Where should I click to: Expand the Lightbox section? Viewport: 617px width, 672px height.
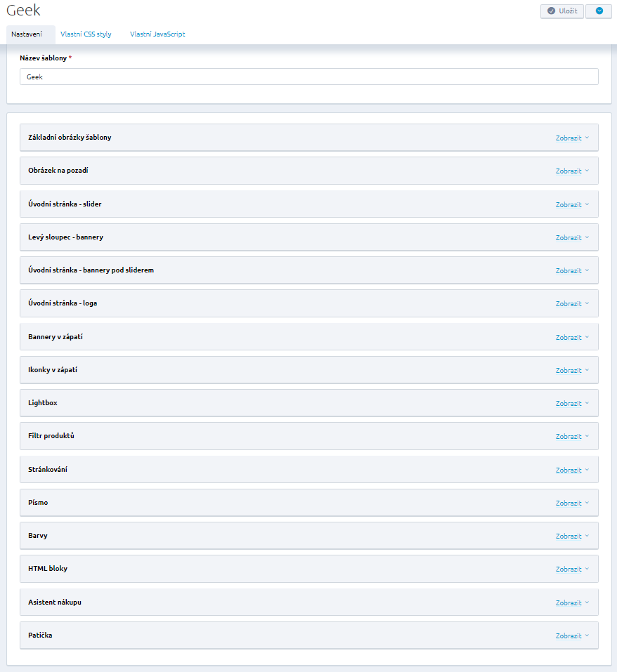pos(571,404)
